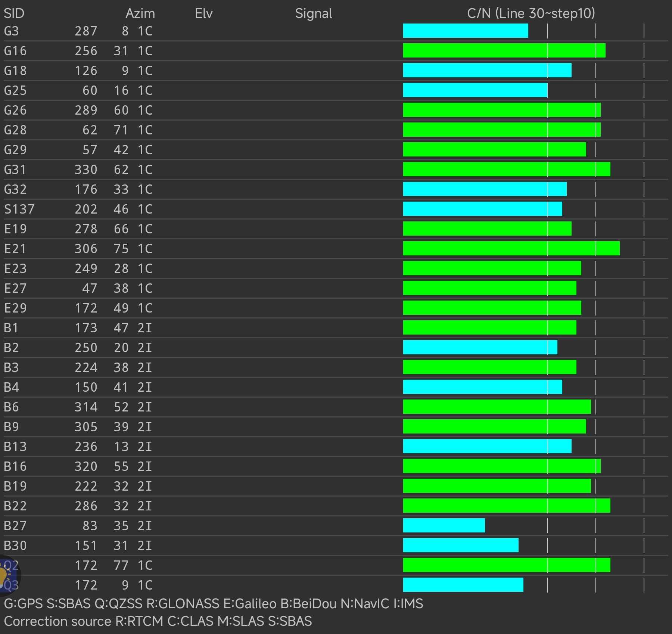672x634 pixels.
Task: Click the Correction source legend line
Action: tap(158, 621)
